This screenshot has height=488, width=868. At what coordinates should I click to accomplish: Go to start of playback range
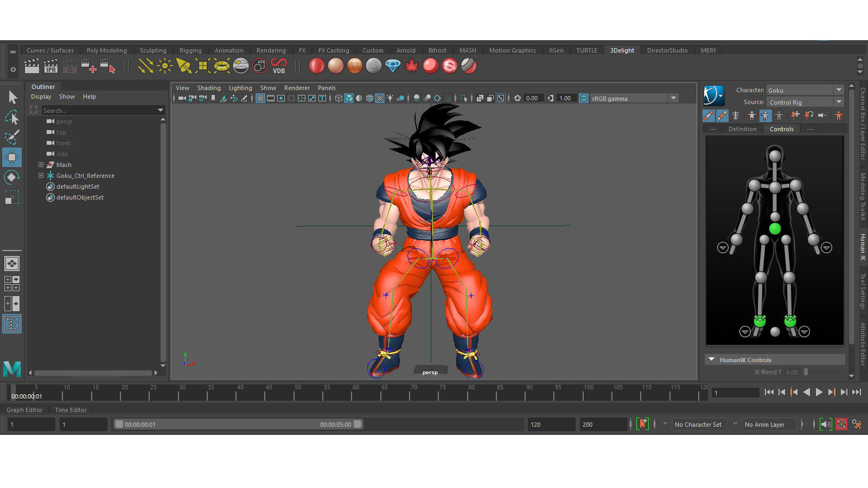coord(769,392)
